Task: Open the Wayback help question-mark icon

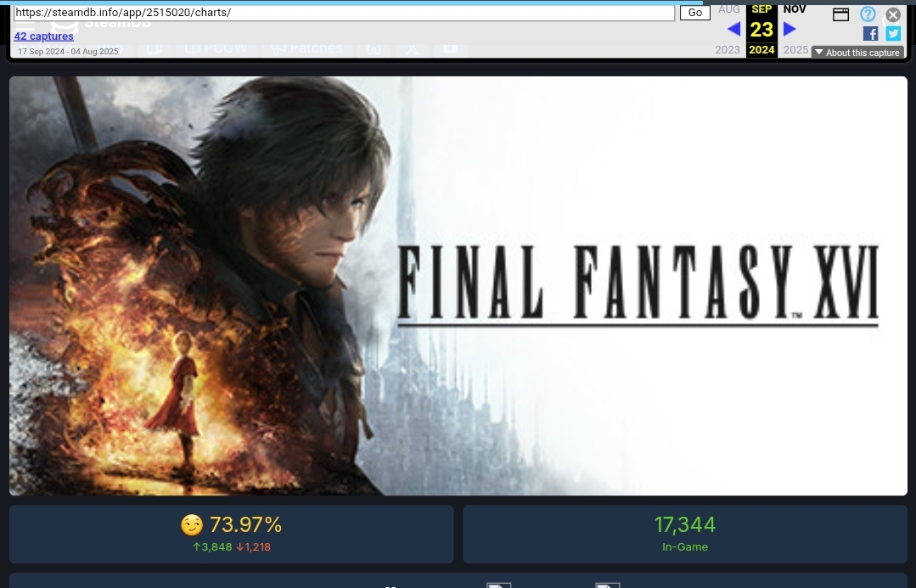Action: pyautogui.click(x=868, y=14)
